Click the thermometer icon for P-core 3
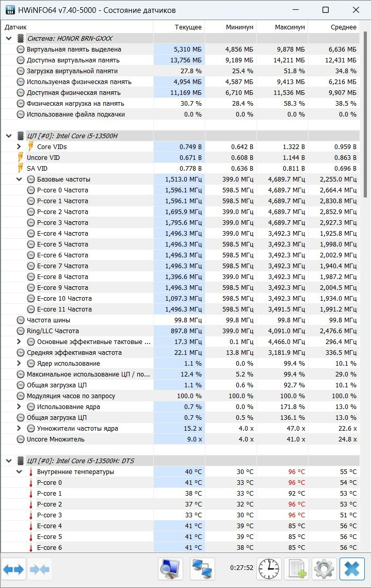 [x=31, y=515]
